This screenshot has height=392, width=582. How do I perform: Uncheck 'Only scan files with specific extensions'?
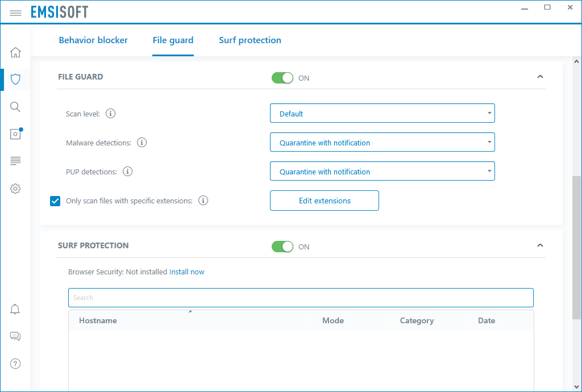pos(55,201)
